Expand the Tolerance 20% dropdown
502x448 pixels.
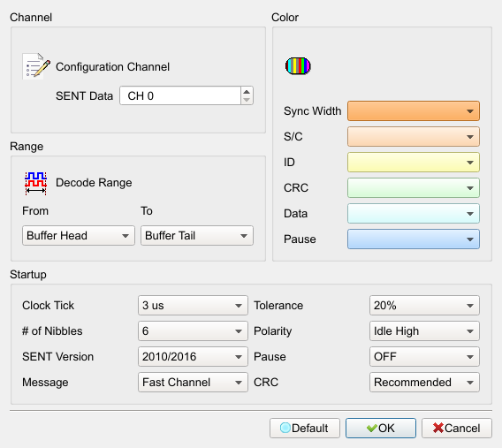point(424,305)
